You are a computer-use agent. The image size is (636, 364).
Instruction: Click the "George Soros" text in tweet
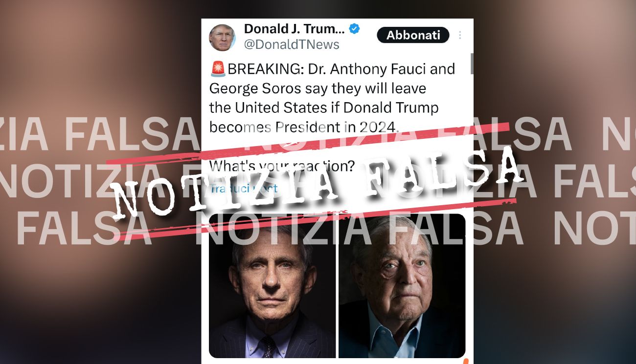(x=240, y=88)
